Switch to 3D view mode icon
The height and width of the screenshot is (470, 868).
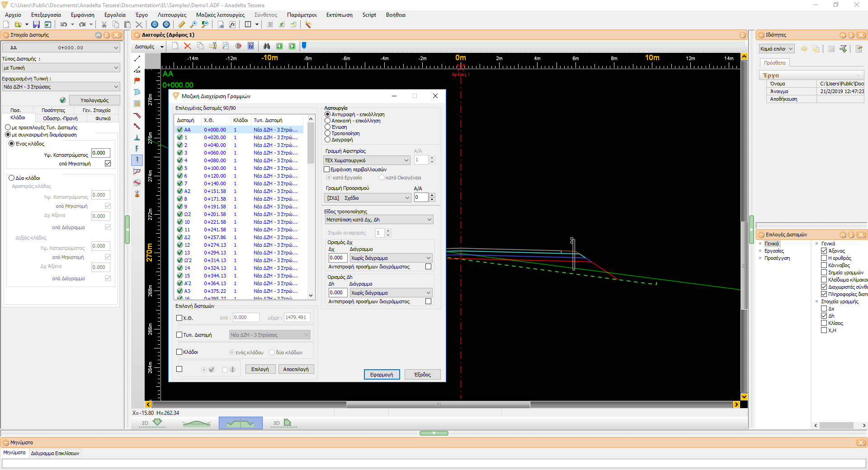pyautogui.click(x=283, y=423)
